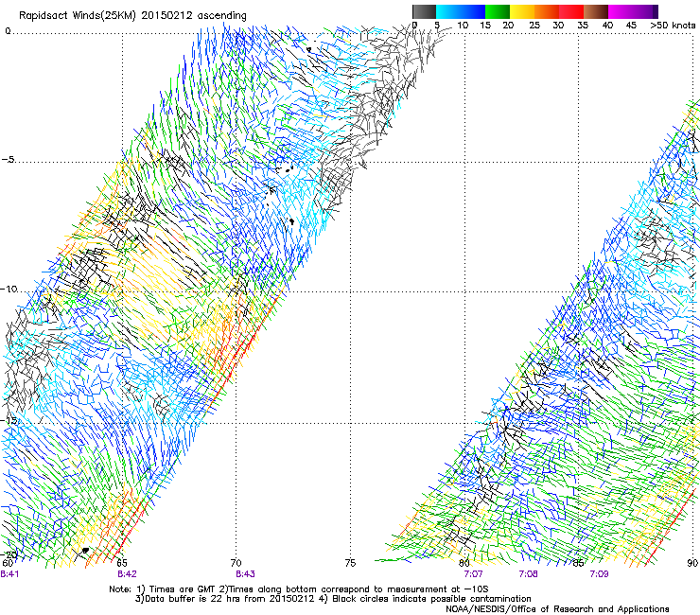The width and height of the screenshot is (700, 615).
Task: Click the '65' longitude axis label
Action: (x=122, y=563)
